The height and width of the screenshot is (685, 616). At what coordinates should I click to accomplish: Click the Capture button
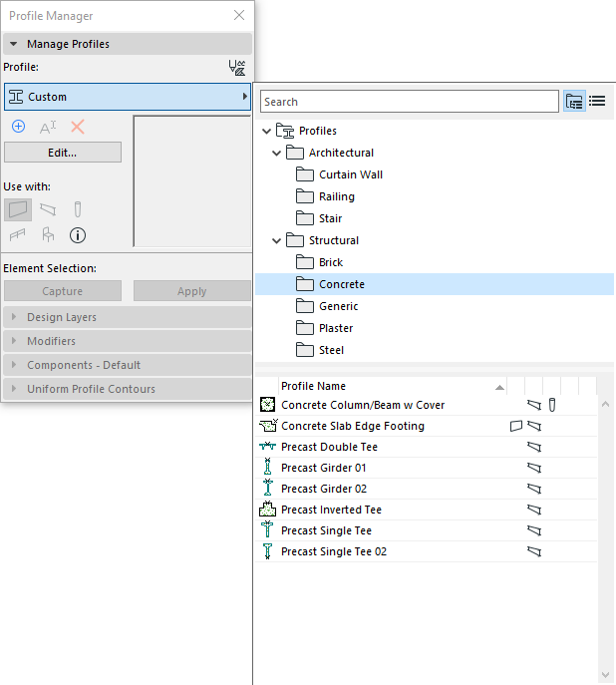click(63, 291)
